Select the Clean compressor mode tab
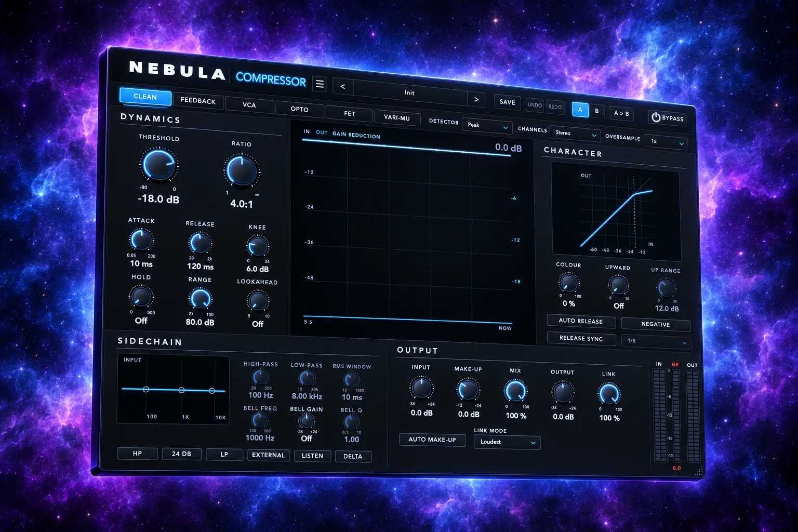 click(x=145, y=97)
